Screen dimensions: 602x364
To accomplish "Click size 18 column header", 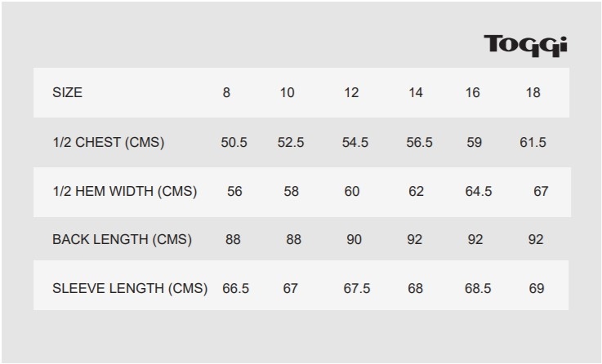I will click(x=533, y=92).
